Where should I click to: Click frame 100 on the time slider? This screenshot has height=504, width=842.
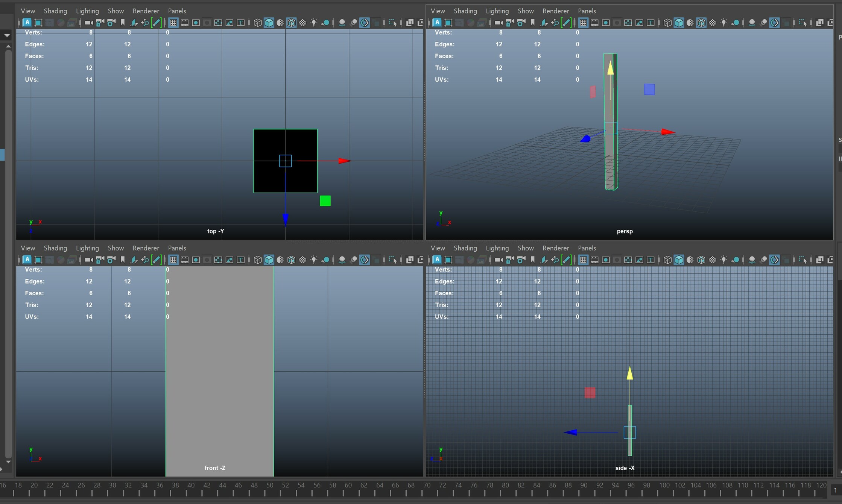point(664,485)
